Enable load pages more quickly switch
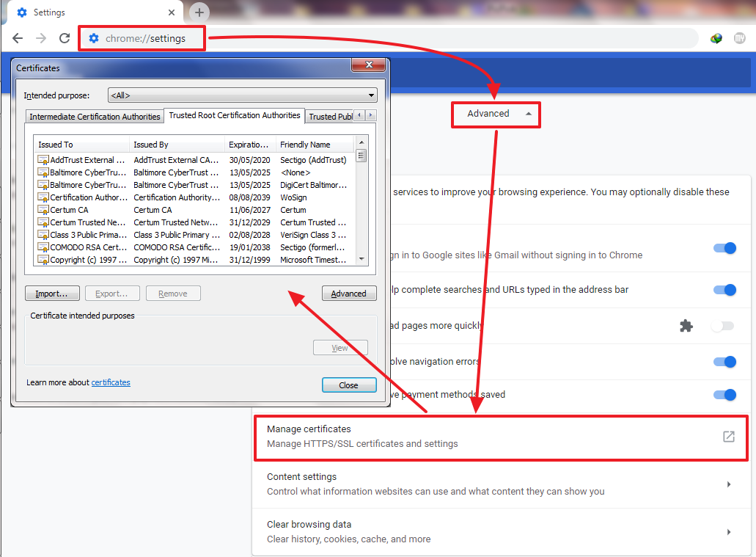The image size is (756, 557). (x=723, y=327)
